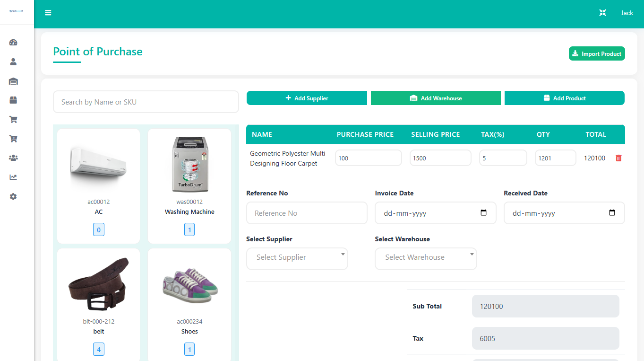Open the settings gear in sidebar
644x361 pixels.
tap(13, 196)
